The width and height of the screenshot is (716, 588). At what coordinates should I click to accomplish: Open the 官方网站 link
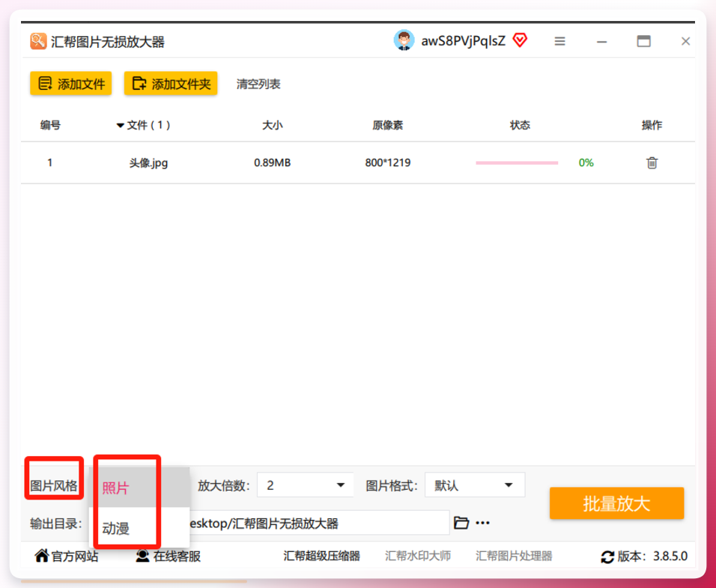coord(67,556)
